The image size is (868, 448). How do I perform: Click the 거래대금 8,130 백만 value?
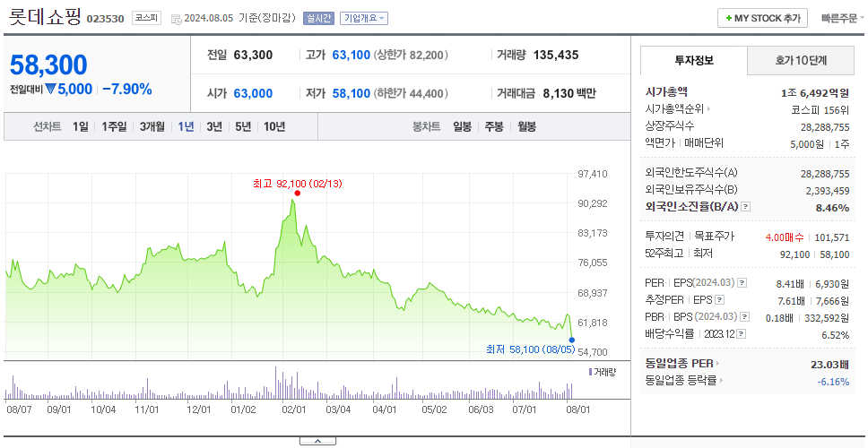coord(569,93)
